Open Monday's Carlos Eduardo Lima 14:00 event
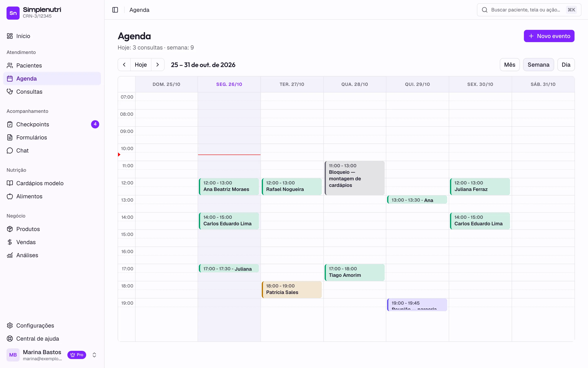588x368 pixels. 229,221
